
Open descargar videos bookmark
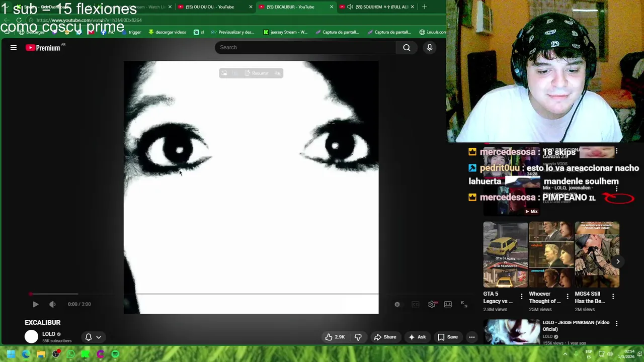(x=167, y=32)
